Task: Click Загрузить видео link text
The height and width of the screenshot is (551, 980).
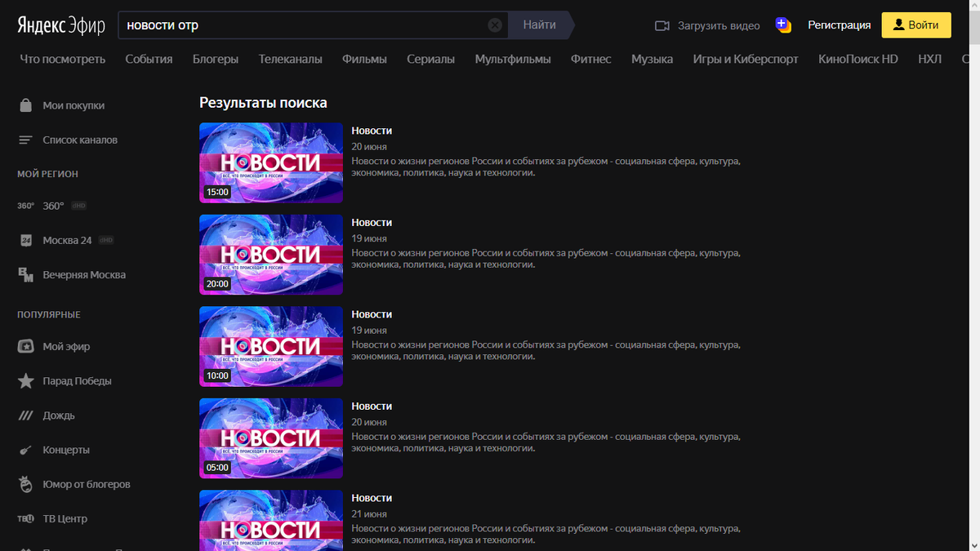Action: click(x=719, y=25)
